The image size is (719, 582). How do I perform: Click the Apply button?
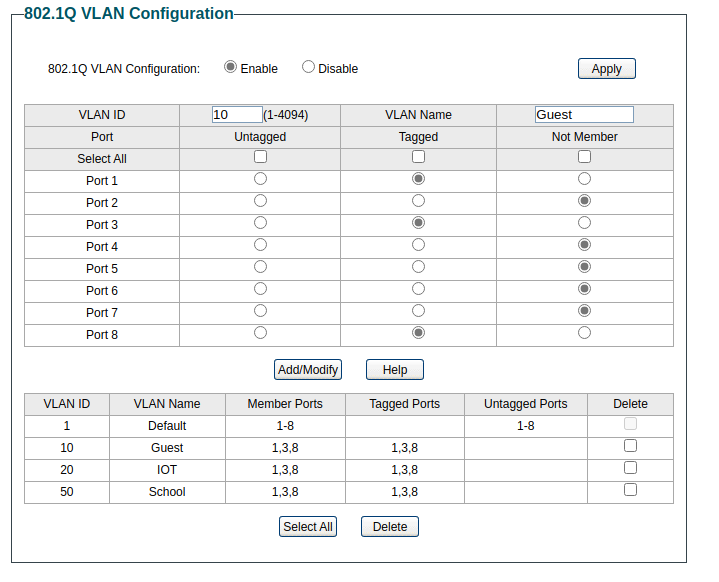point(606,69)
